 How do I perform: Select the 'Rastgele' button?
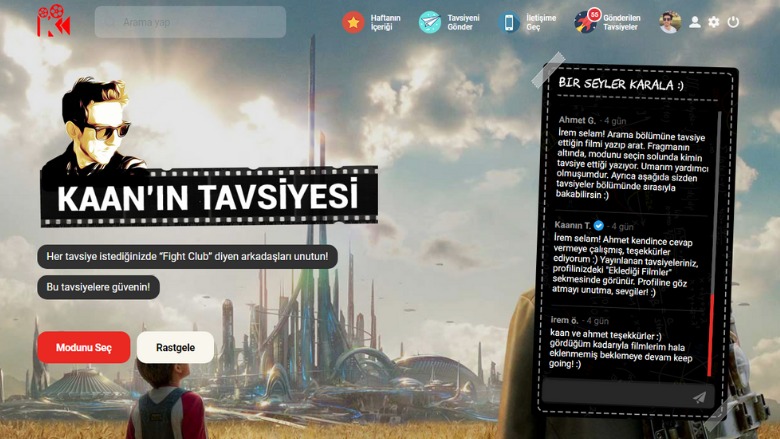coord(175,347)
